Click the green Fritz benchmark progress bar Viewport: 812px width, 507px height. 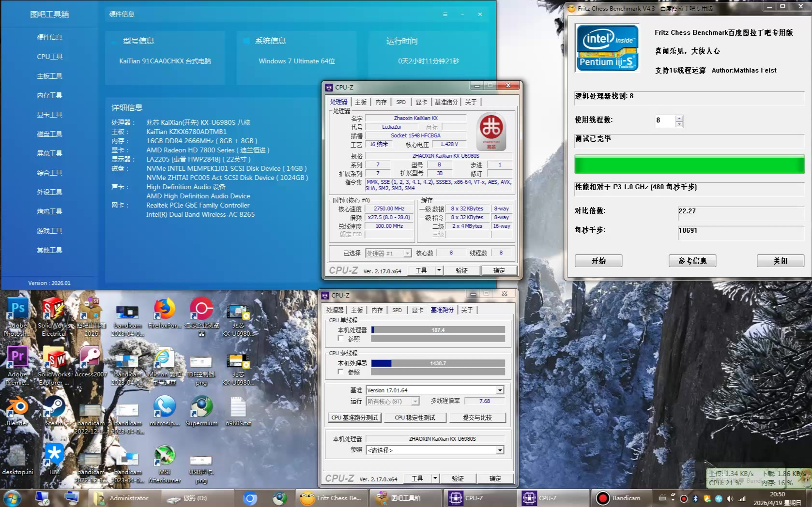689,164
